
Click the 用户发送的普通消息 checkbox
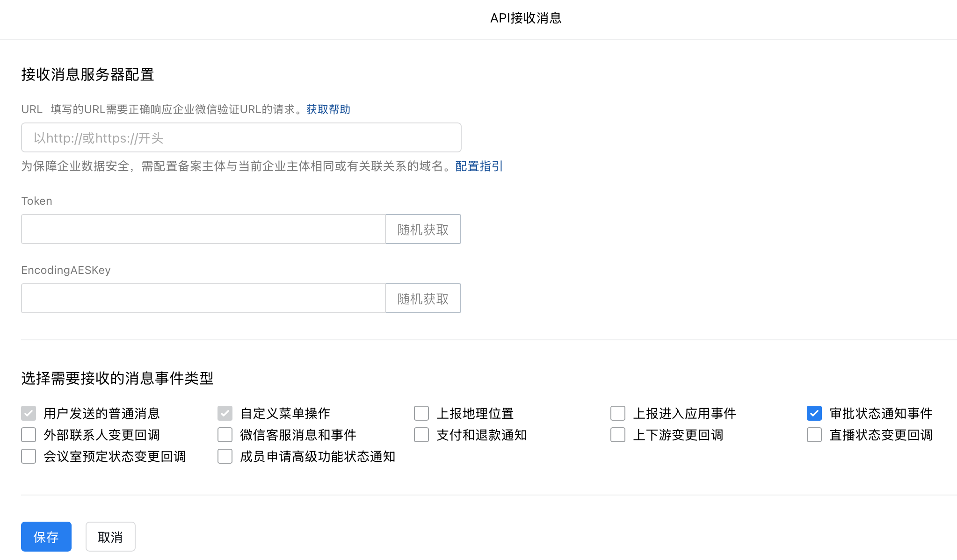(x=29, y=413)
